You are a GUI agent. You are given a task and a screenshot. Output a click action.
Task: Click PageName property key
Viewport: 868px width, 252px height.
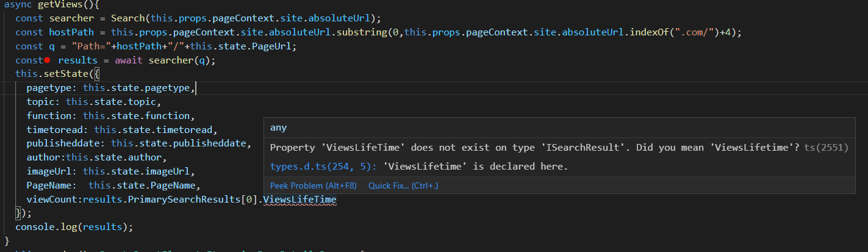click(x=49, y=185)
